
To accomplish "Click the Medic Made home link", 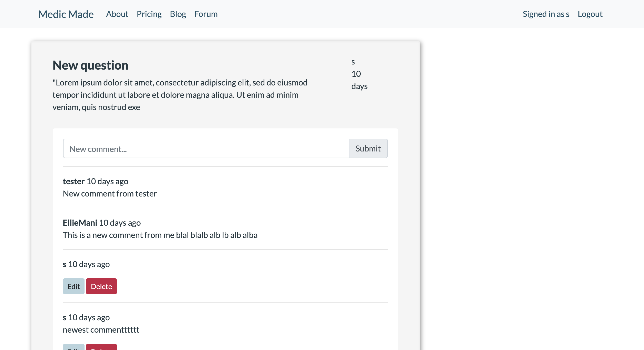I will coord(66,14).
